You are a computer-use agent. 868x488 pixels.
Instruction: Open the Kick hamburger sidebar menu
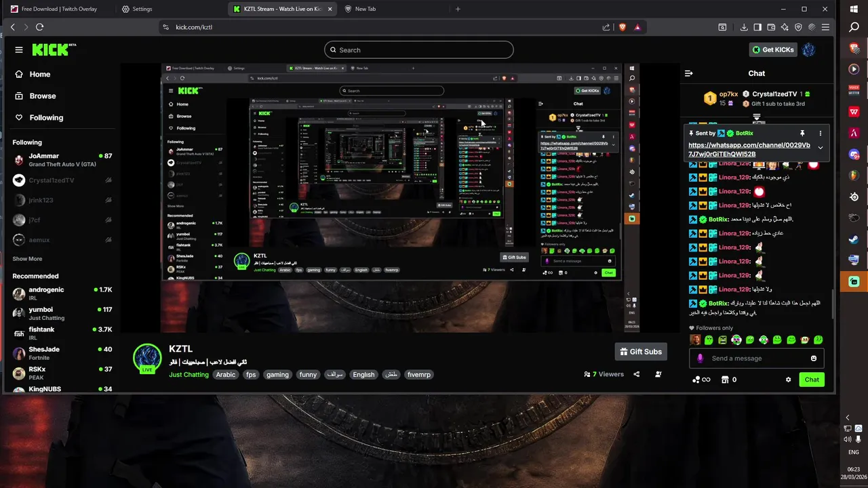[19, 49]
